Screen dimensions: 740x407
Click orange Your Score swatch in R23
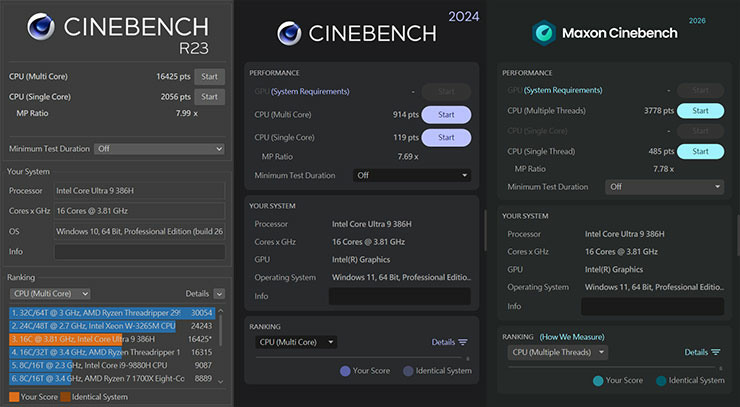coord(14,397)
